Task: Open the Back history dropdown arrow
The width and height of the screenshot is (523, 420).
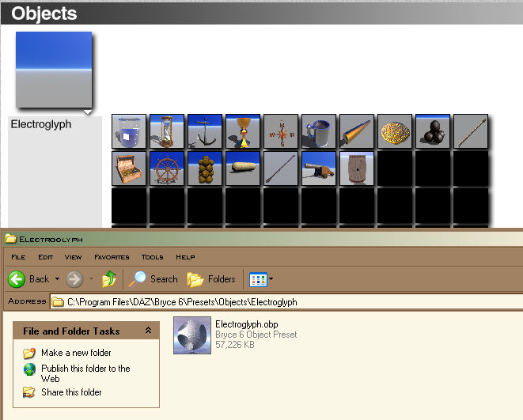Action: coord(58,278)
